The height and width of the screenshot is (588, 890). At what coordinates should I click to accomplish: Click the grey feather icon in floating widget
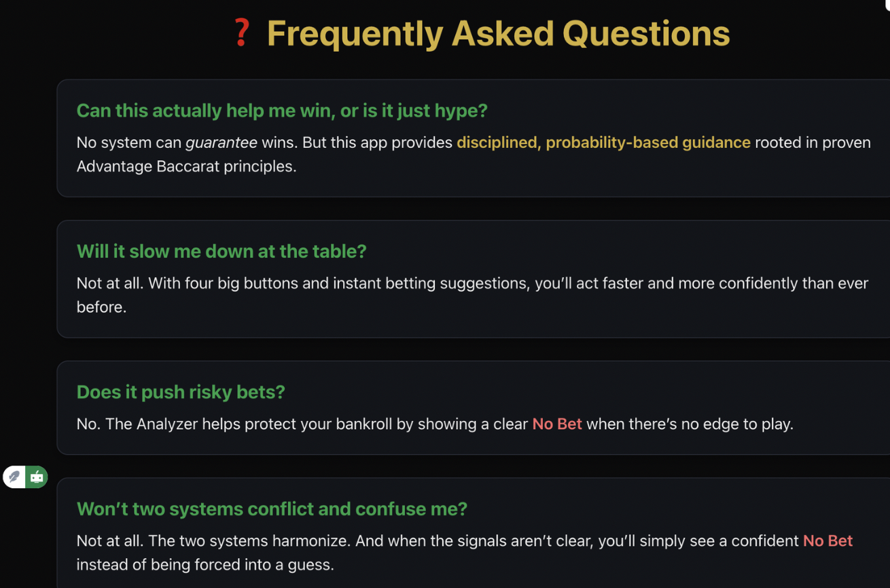[14, 477]
